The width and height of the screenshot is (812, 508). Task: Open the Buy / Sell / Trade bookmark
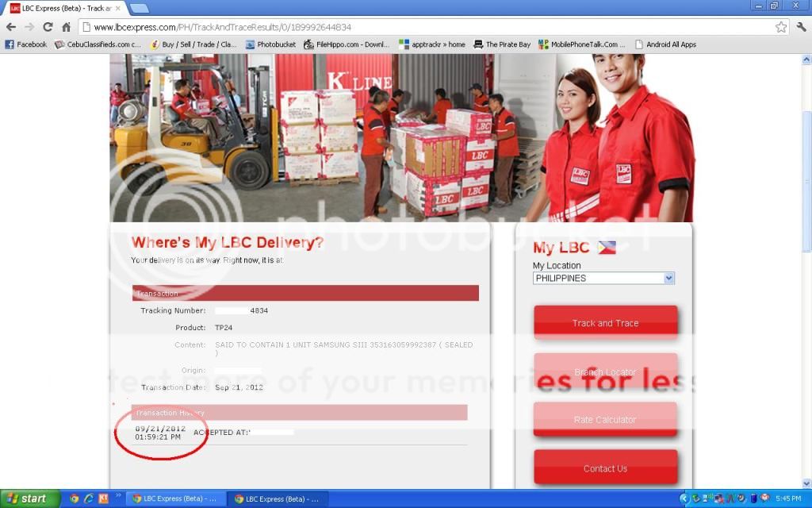[x=193, y=44]
